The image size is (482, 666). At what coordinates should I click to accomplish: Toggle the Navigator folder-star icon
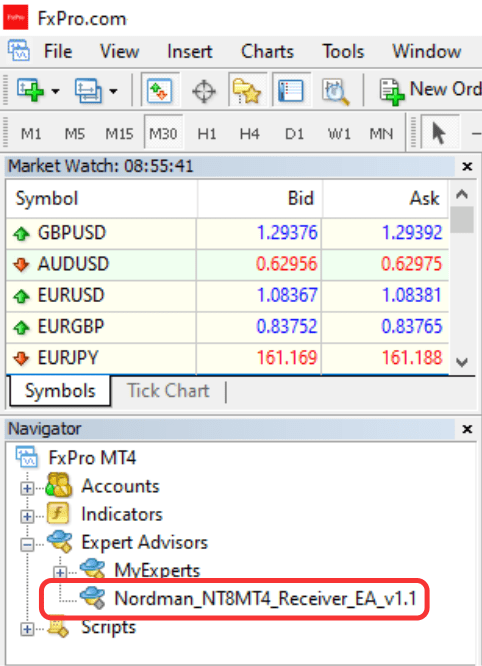(247, 90)
